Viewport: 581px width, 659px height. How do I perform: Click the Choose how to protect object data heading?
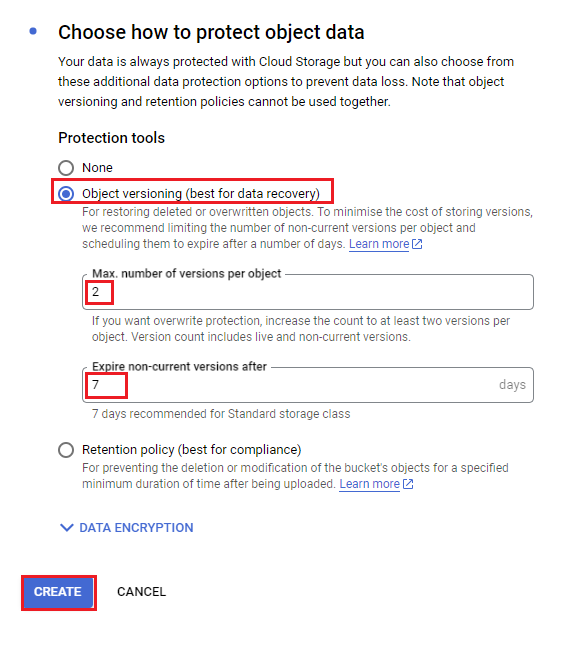point(211,32)
